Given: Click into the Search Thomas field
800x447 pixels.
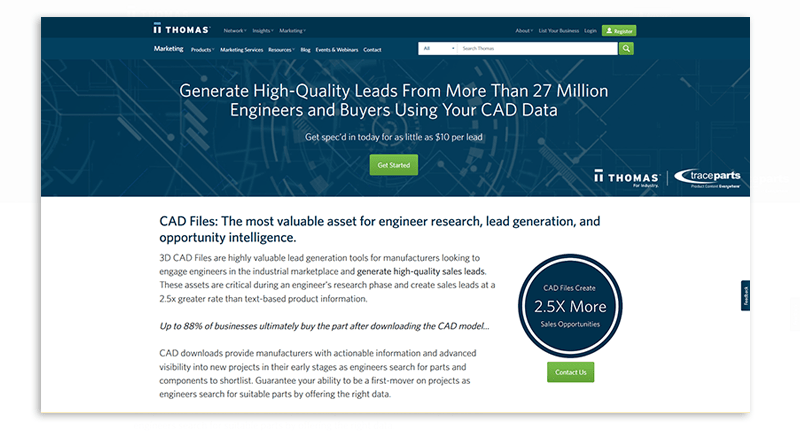Looking at the screenshot, I should tap(537, 48).
